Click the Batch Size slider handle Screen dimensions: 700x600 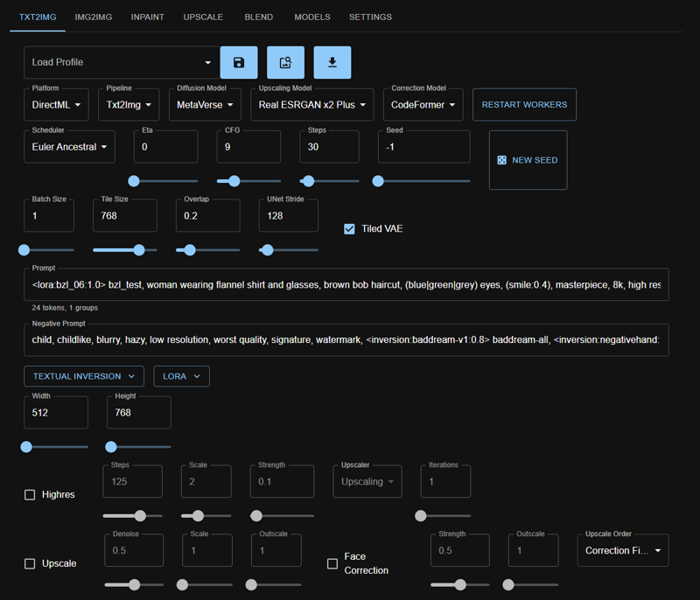coord(24,250)
